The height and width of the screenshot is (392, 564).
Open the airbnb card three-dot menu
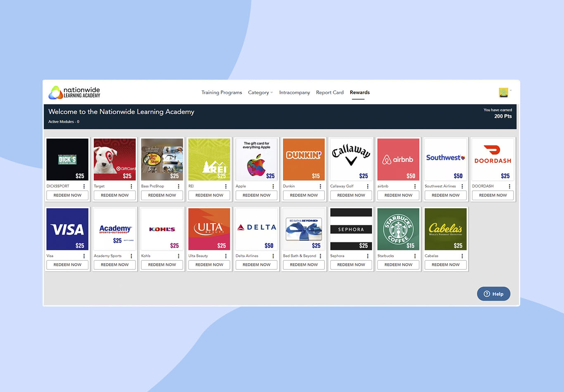415,187
